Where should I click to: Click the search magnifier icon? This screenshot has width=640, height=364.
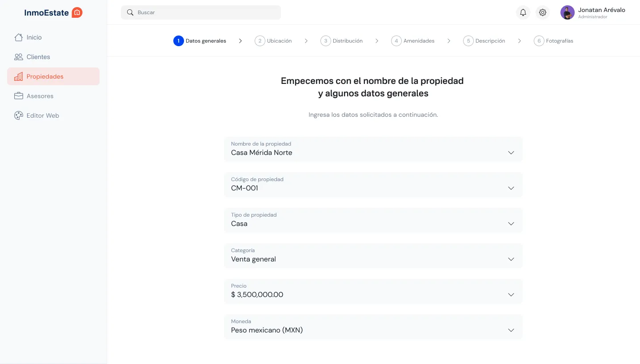point(130,12)
